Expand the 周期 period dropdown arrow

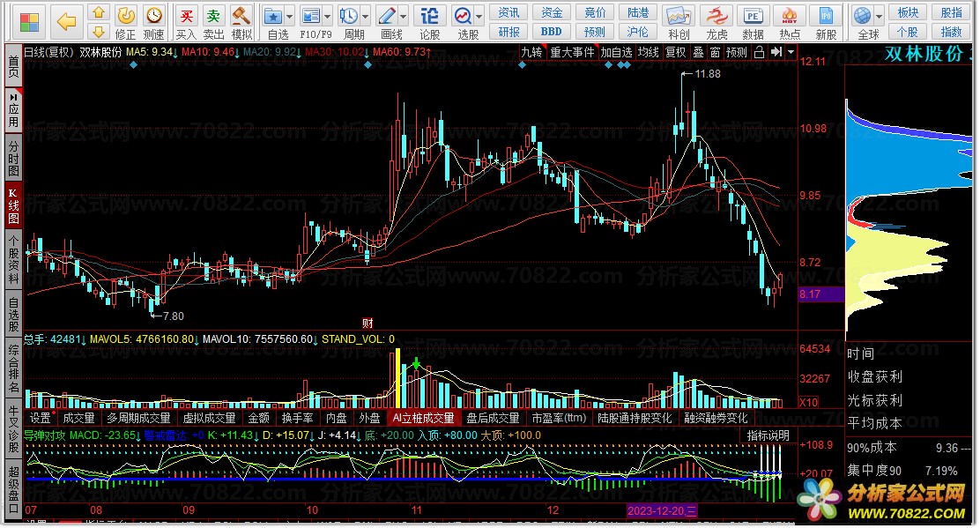click(365, 16)
